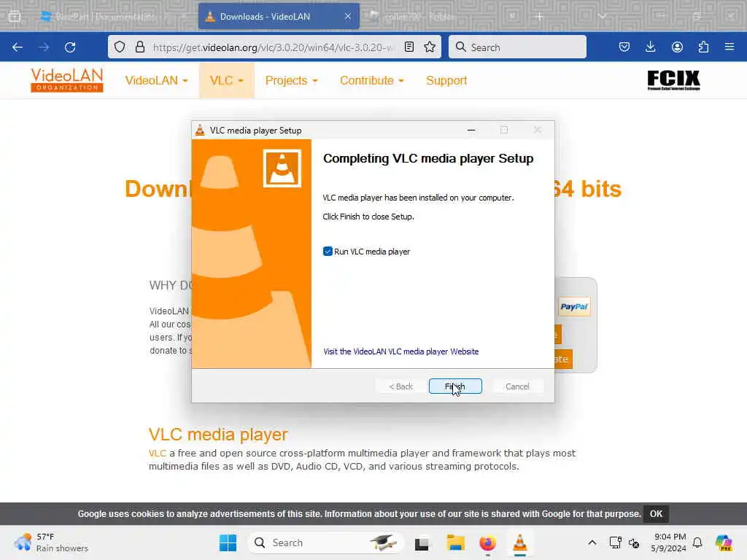Open the Firefox account icon
Viewport: 747px width, 560px height.
coord(677,47)
